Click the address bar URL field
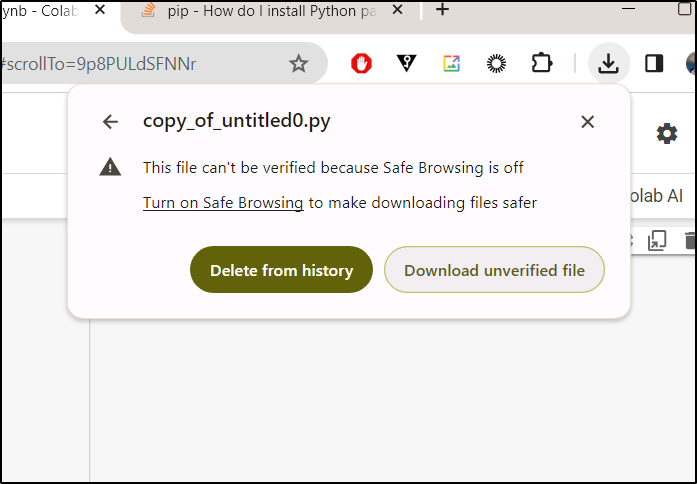This screenshot has width=697, height=484. pyautogui.click(x=140, y=64)
